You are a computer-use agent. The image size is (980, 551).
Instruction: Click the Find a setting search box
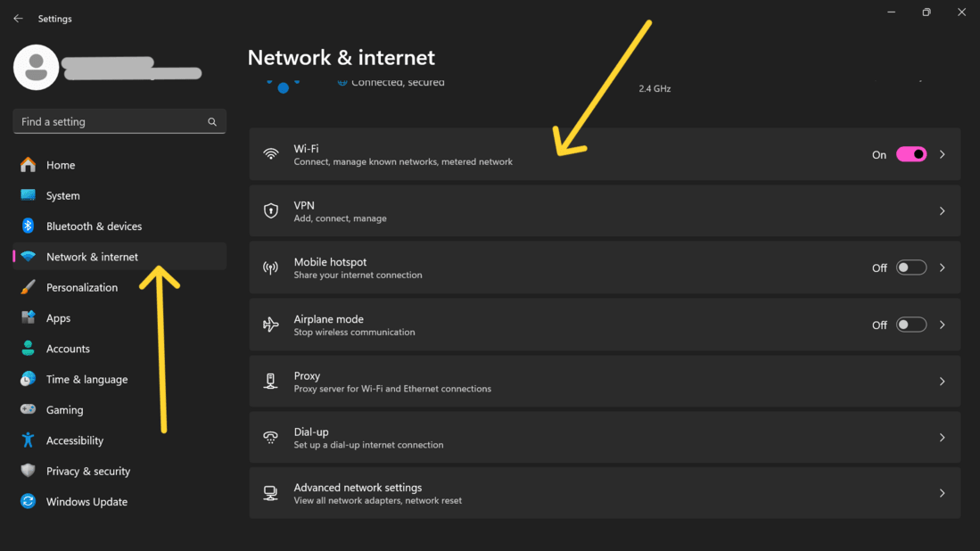(111, 122)
